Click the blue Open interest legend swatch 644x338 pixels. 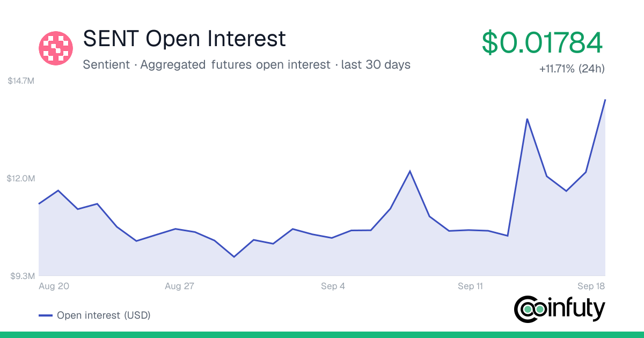coord(46,315)
